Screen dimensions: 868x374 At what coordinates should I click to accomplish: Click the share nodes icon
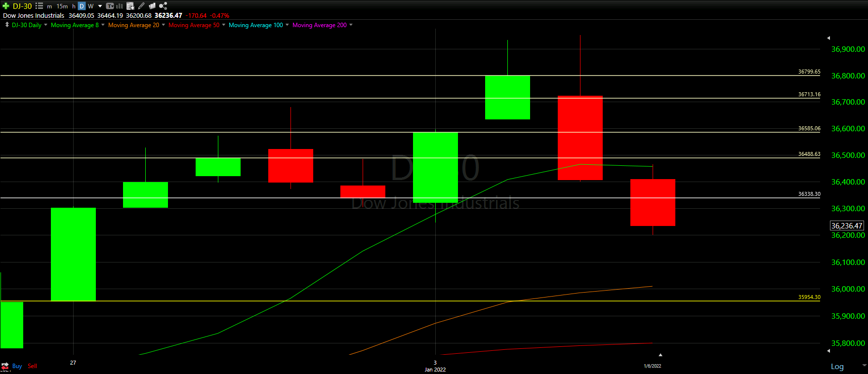pos(163,6)
